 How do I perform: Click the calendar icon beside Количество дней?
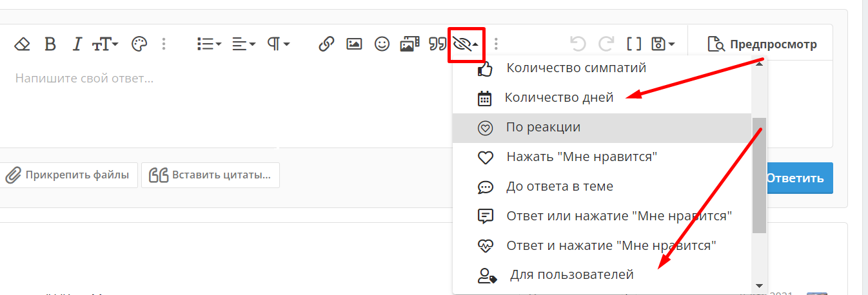pyautogui.click(x=484, y=99)
